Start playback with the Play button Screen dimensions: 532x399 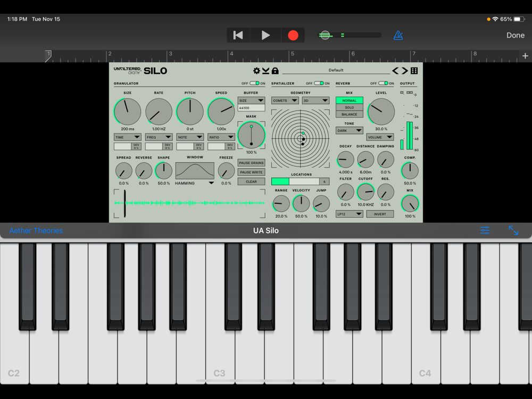tap(265, 35)
